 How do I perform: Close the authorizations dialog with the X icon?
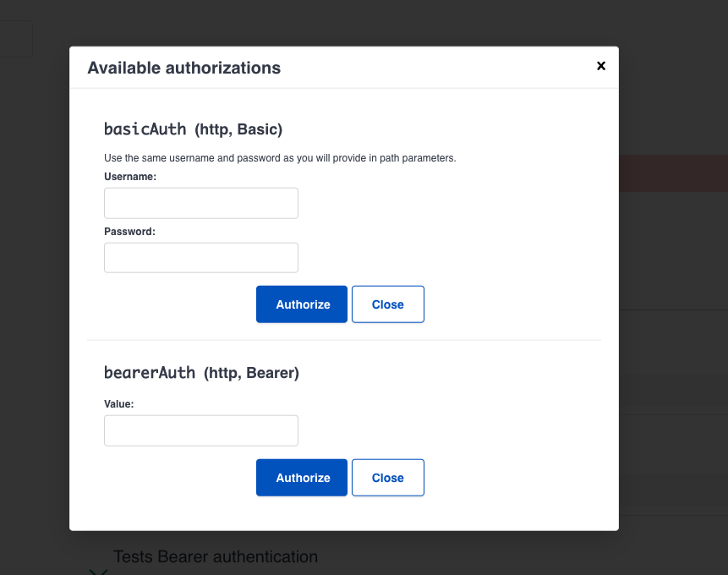pyautogui.click(x=601, y=65)
